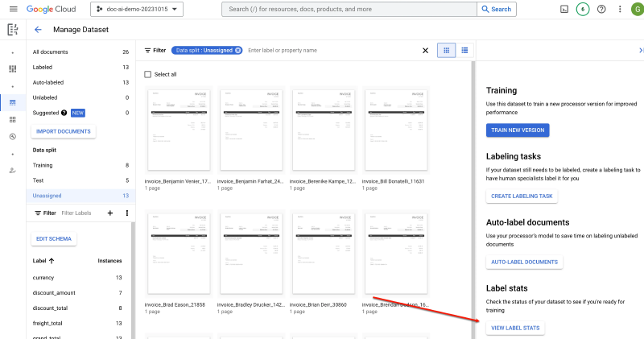644x339 pixels.
Task: Filter by Labeled documents
Action: coord(80,67)
